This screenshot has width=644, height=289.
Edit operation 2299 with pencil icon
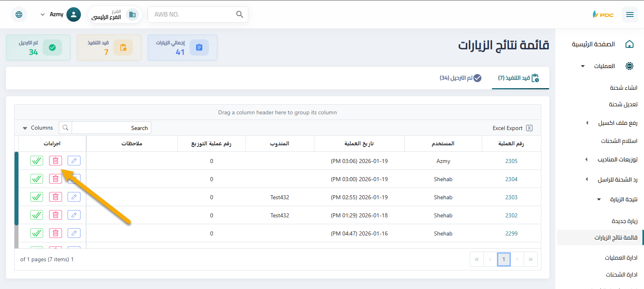click(74, 233)
